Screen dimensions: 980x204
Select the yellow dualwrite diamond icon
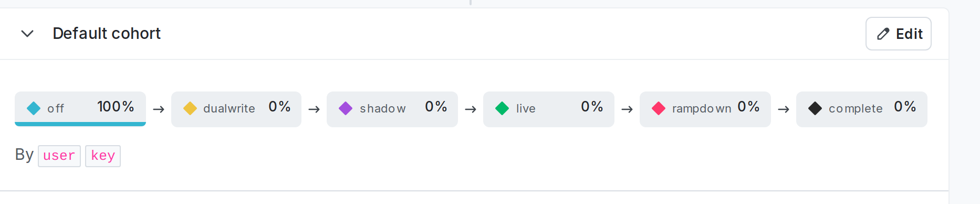click(x=190, y=108)
